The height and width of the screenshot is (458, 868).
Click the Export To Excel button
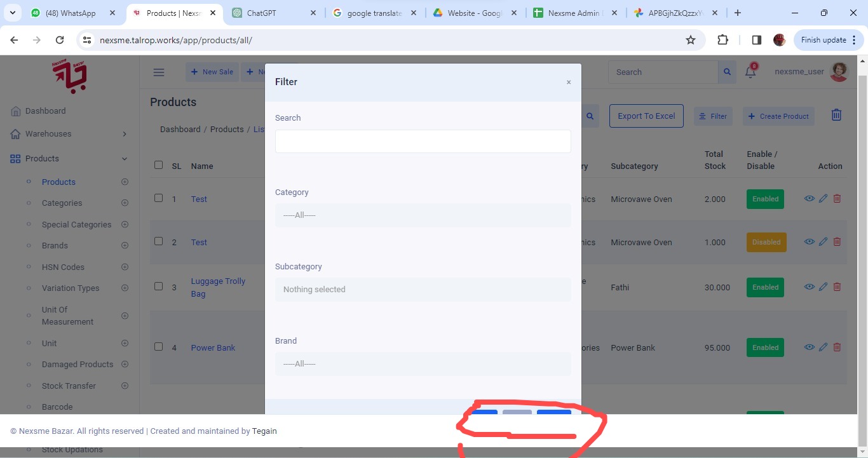646,116
